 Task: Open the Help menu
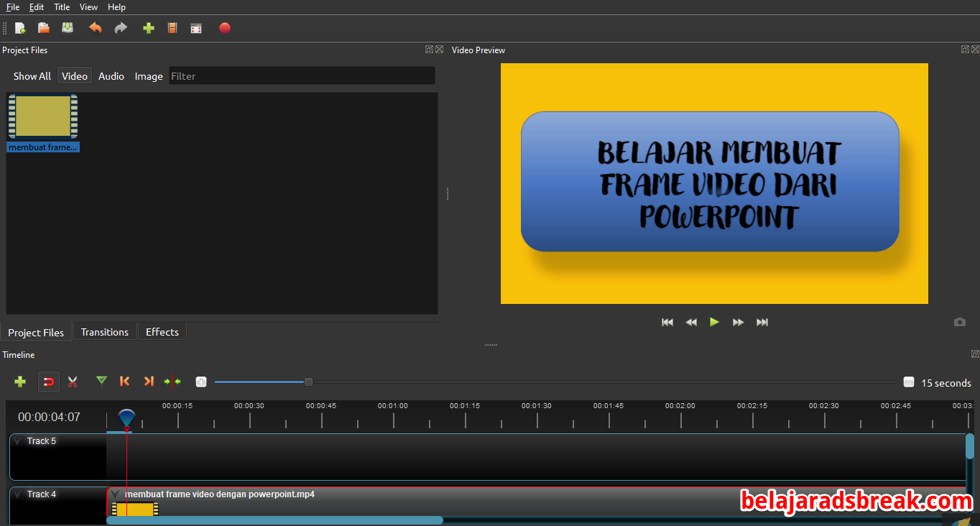(x=116, y=7)
